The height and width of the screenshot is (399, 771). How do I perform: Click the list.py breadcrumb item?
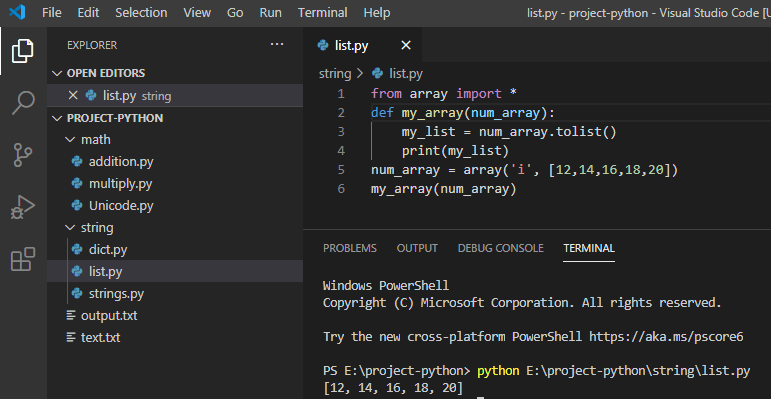pyautogui.click(x=406, y=74)
